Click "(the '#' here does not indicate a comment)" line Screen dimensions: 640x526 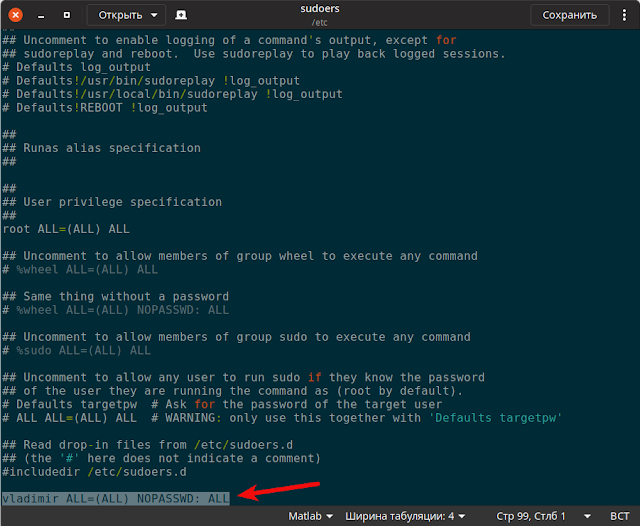pos(162,458)
